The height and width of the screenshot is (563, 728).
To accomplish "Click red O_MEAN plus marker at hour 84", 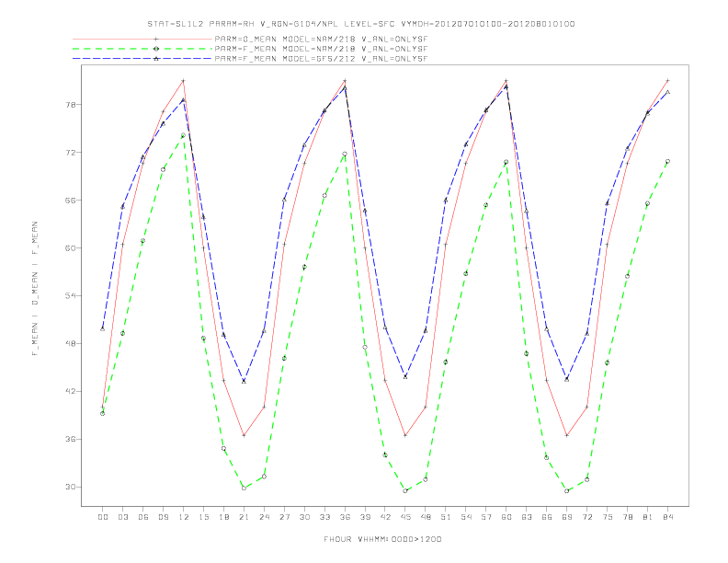I will click(667, 81).
